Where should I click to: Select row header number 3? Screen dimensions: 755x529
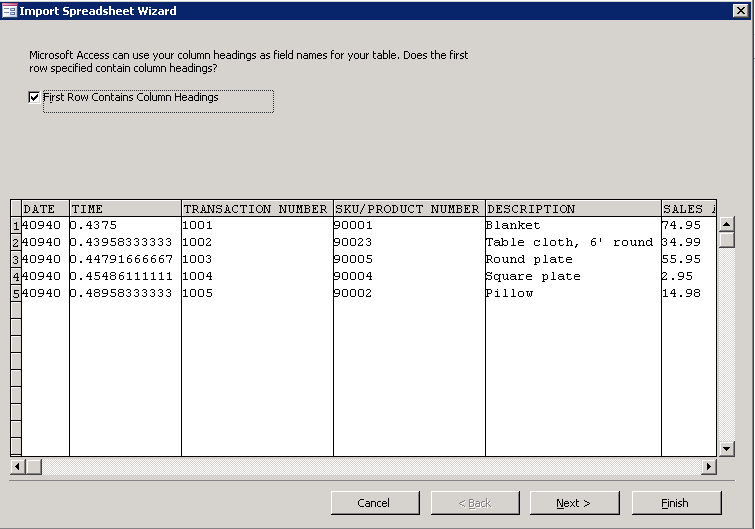[x=16, y=259]
